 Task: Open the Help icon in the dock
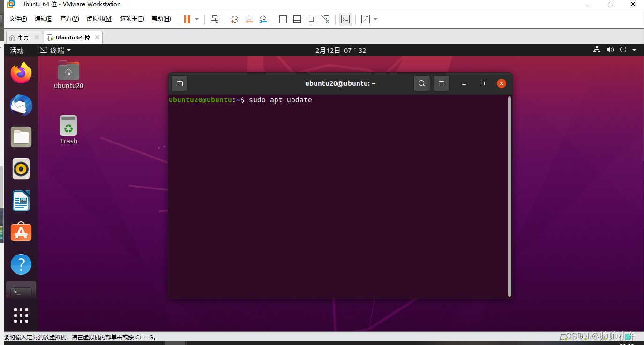21,264
